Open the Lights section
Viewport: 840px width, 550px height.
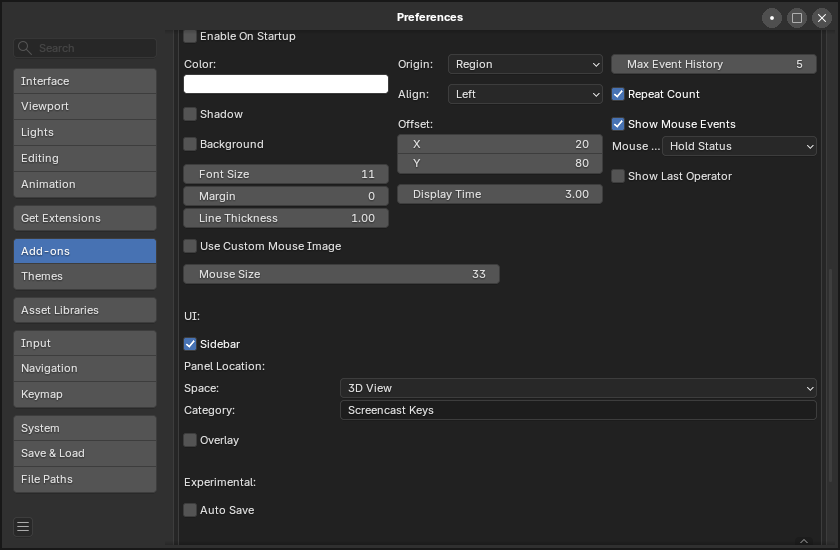pos(85,132)
